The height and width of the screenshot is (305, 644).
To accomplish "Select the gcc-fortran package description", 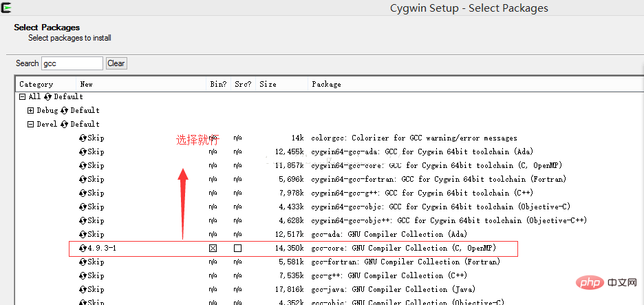I will [406, 262].
